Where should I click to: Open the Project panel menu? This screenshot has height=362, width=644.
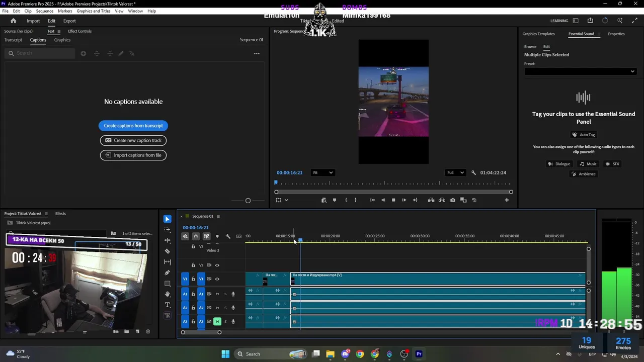47,214
